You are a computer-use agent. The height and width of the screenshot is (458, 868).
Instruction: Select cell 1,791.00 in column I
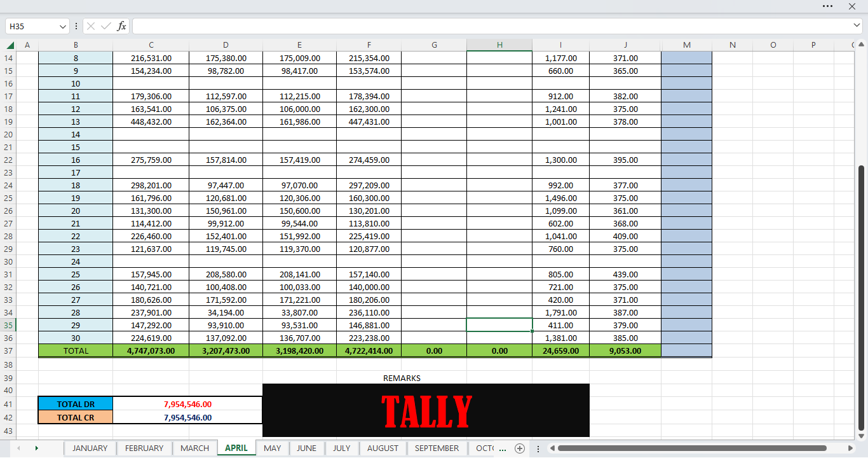point(561,312)
